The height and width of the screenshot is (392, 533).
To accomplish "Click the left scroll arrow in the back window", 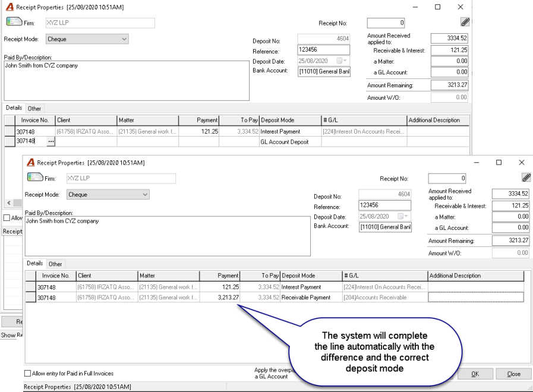I will pos(9,203).
